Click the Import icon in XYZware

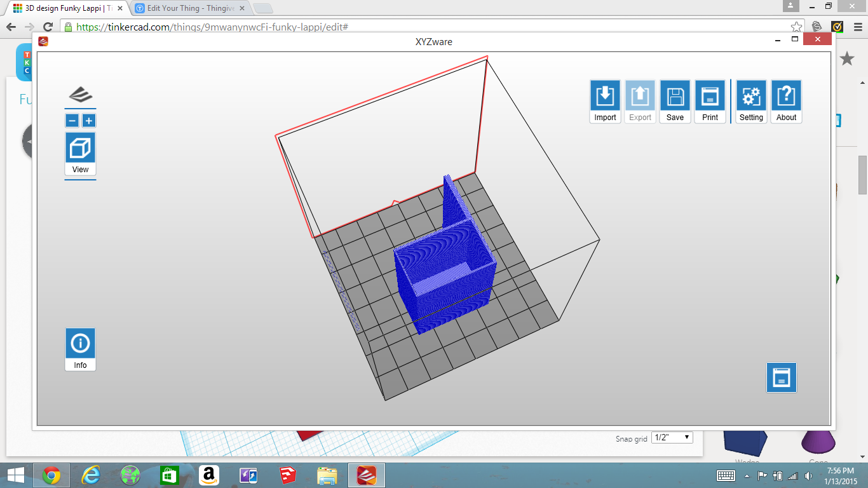click(x=605, y=97)
